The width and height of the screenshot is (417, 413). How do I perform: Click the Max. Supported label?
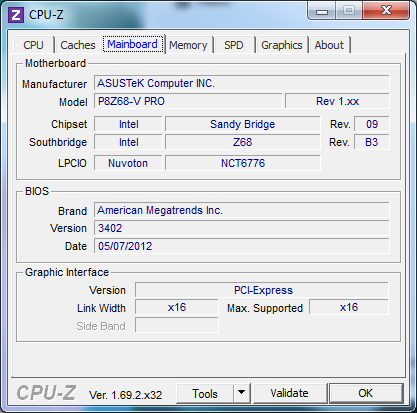coord(265,308)
